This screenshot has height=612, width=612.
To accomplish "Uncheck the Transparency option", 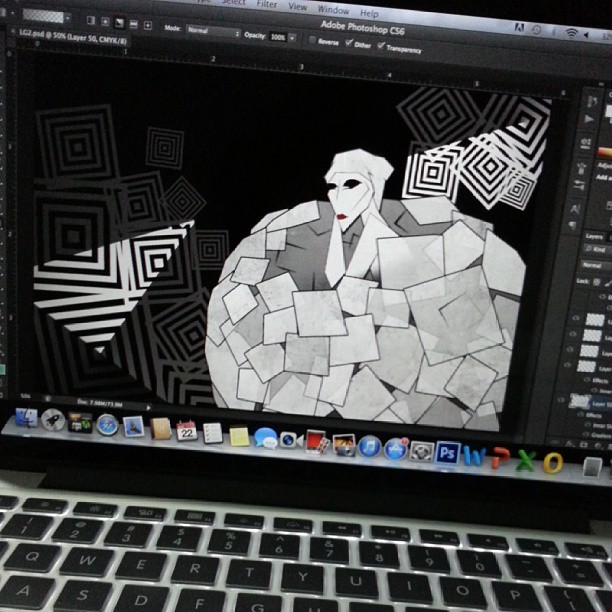I will coord(381,46).
